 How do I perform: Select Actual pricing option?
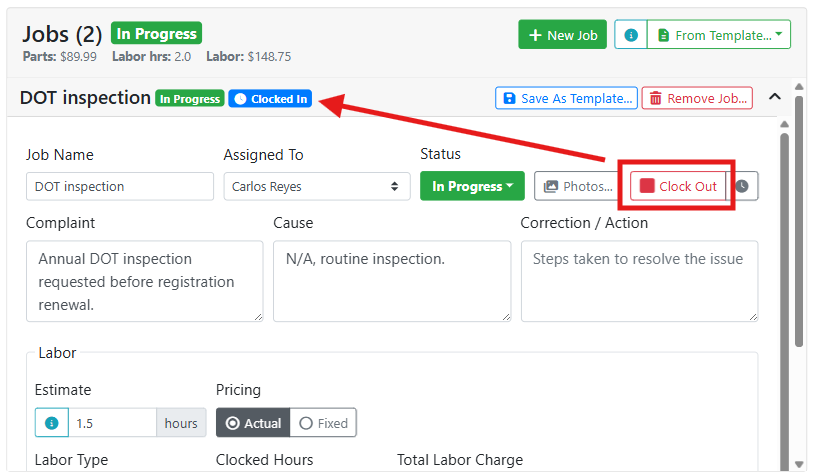point(253,423)
